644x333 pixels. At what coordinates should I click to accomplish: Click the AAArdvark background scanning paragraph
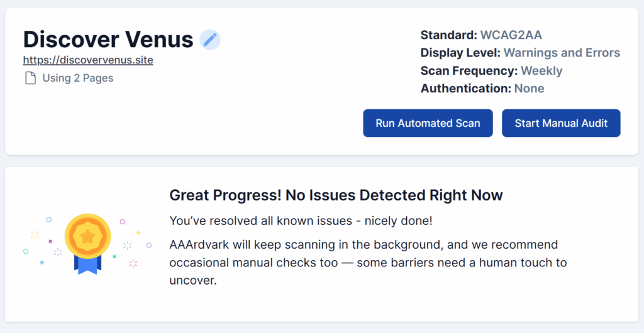(x=368, y=262)
